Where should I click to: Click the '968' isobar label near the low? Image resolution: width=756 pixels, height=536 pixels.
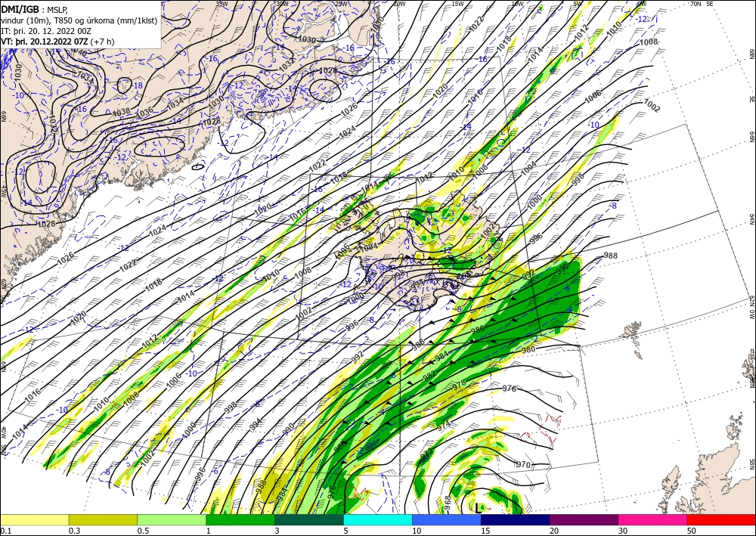point(447,501)
